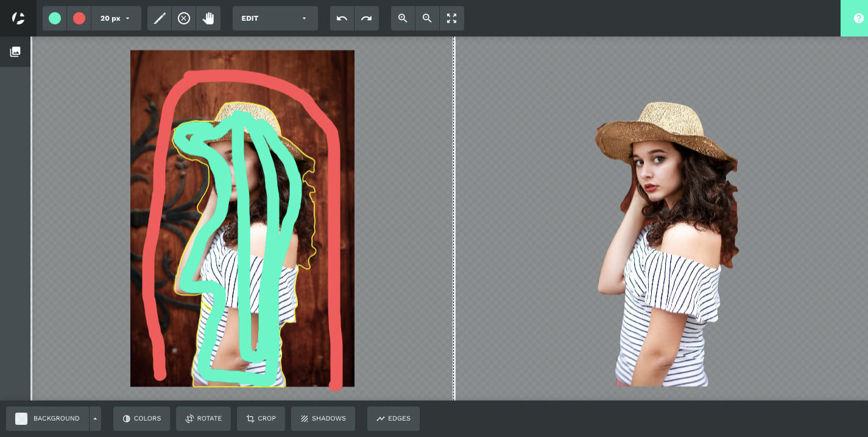868x437 pixels.
Task: Redo the undone edit
Action: [366, 18]
